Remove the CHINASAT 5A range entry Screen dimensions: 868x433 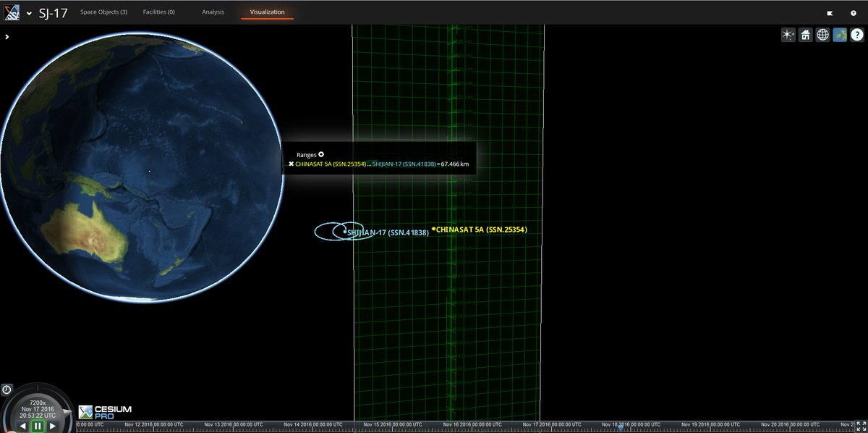point(291,164)
